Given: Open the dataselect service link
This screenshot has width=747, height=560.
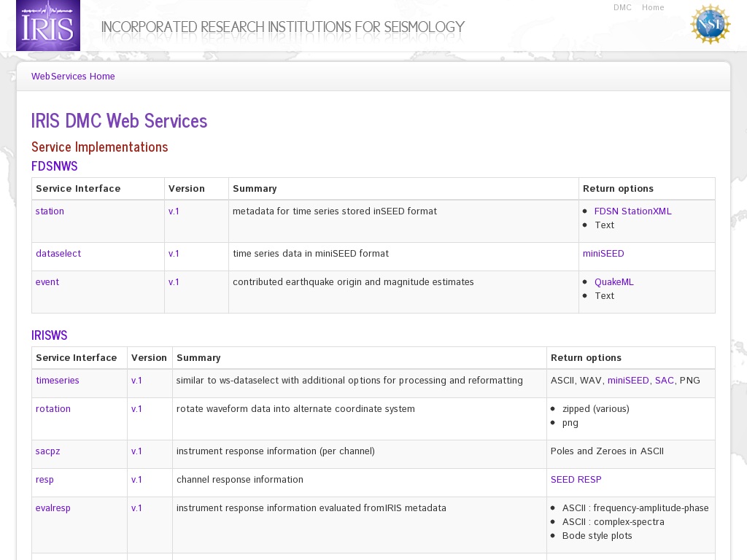Looking at the screenshot, I should point(58,254).
